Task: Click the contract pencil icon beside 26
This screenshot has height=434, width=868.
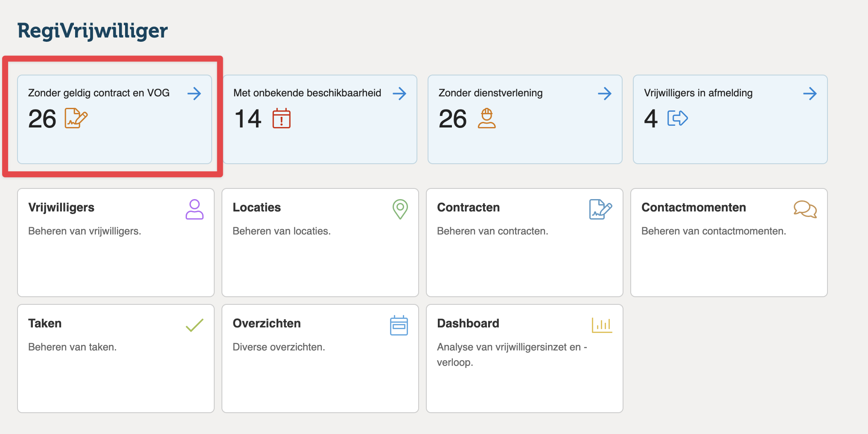Action: (76, 118)
